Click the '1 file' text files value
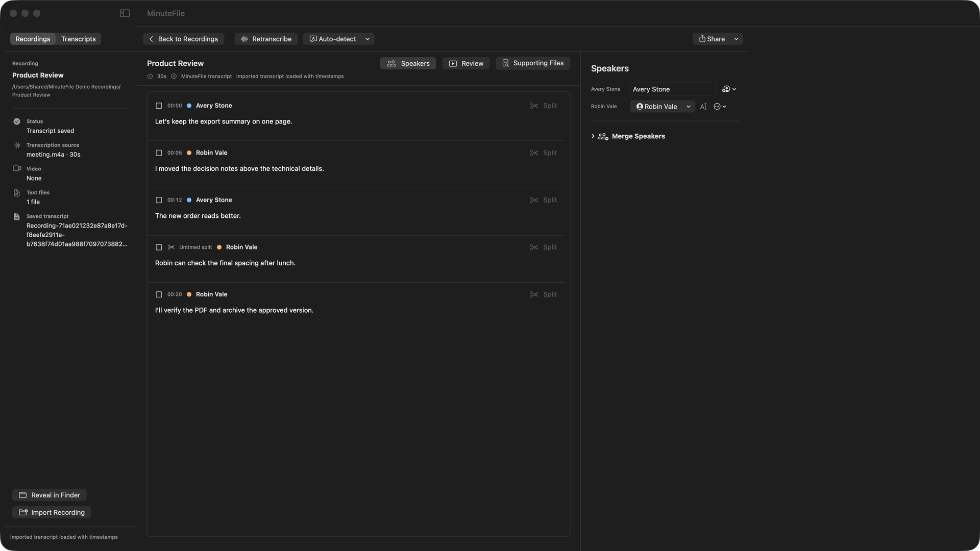The image size is (980, 551). pos(33,202)
